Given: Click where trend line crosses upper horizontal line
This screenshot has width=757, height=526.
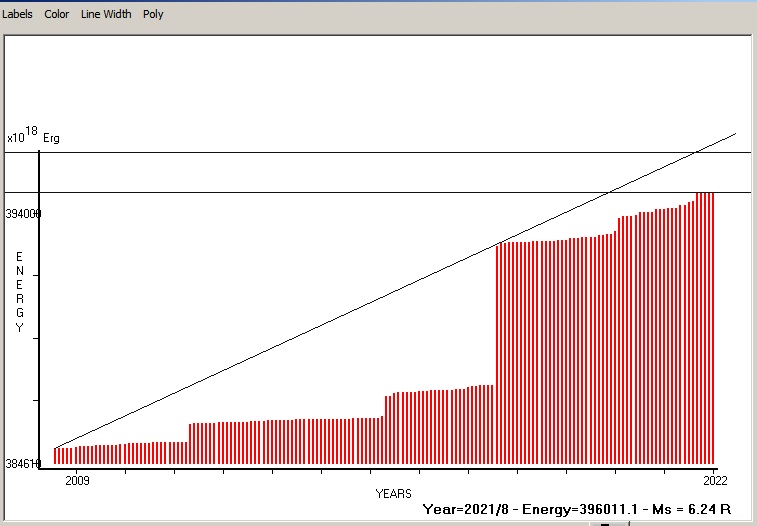Looking at the screenshot, I should 695,152.
